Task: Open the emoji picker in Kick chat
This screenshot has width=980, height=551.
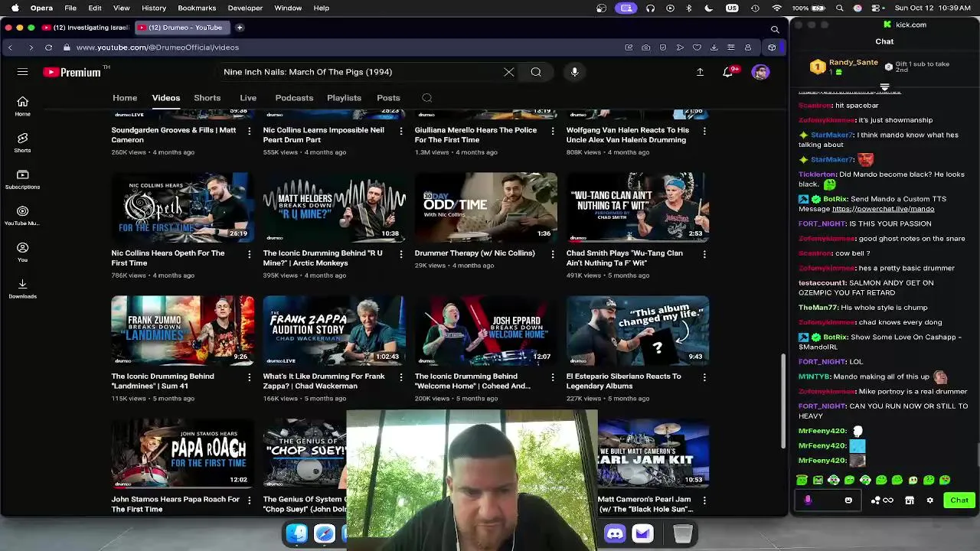Action: (848, 500)
